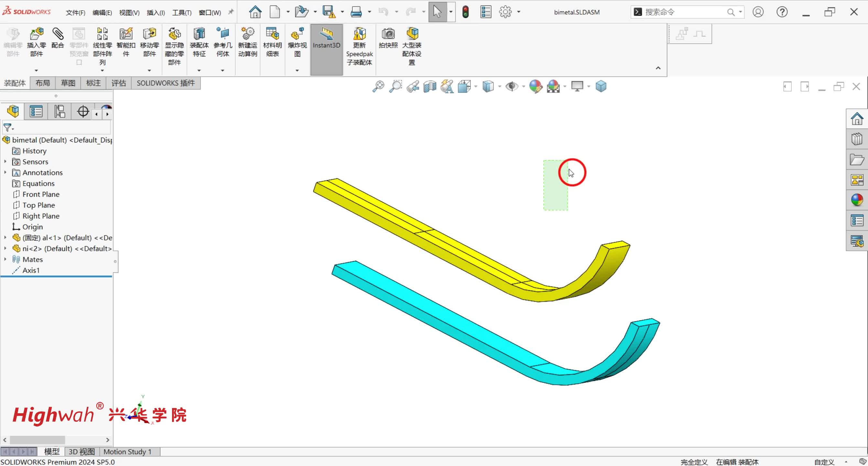
Task: Toggle Hide/Show Items eye icon
Action: 512,87
